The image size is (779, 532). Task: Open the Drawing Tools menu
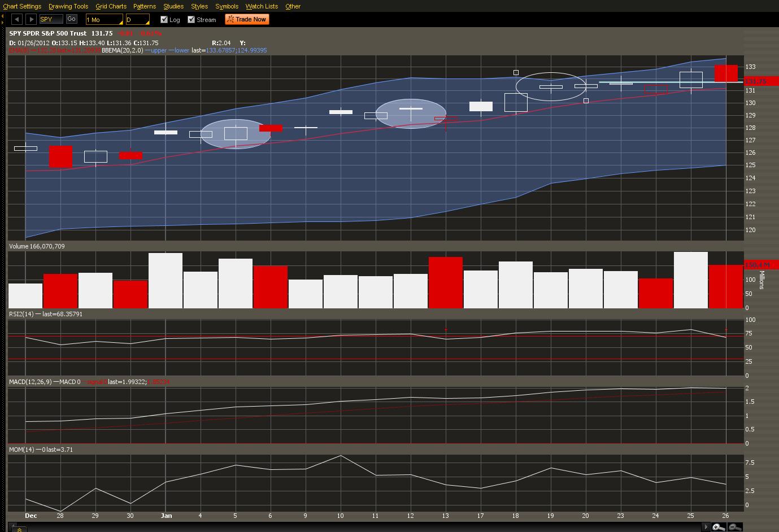click(x=68, y=6)
